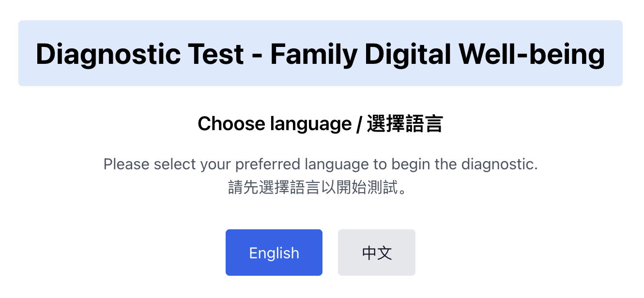Click "Well-being" in the title banner
Screen dimensions: 644x298
(534, 54)
